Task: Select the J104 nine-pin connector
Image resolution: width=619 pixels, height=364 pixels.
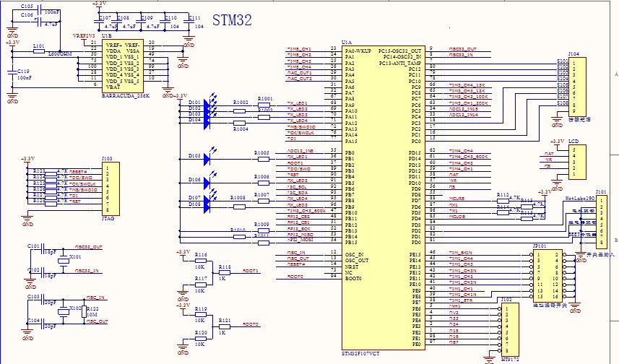Action: click(577, 87)
